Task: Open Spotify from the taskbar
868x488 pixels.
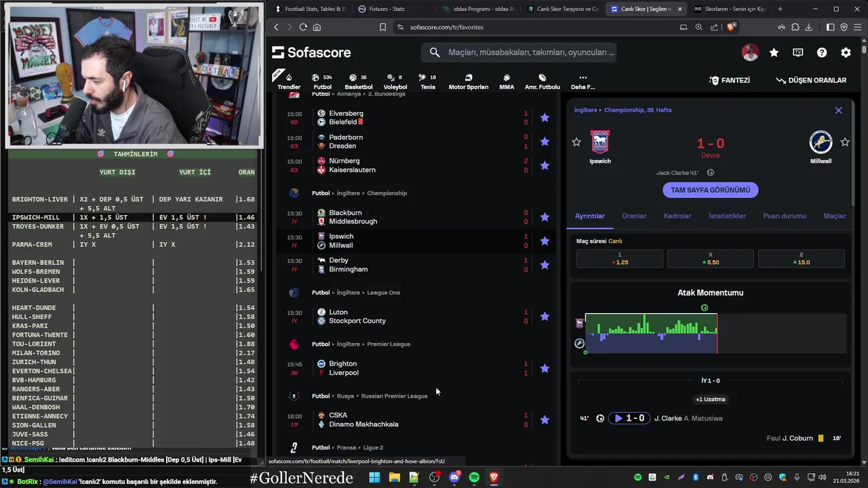Action: coord(474,477)
